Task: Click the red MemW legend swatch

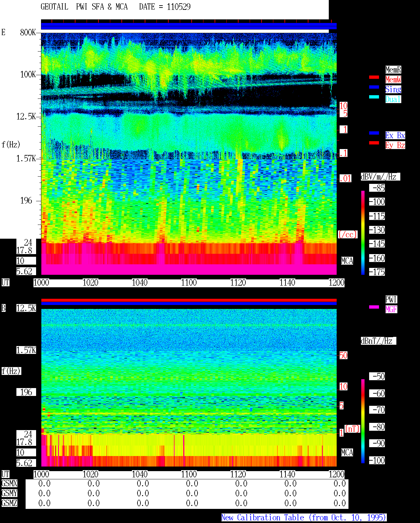Action: click(374, 77)
